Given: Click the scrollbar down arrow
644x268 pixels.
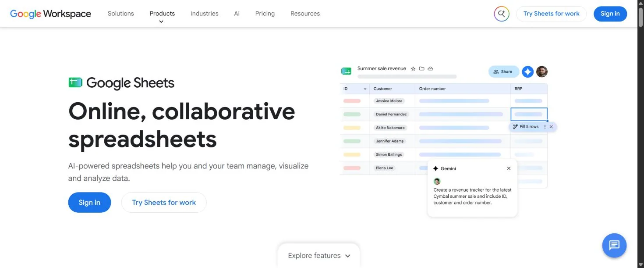Looking at the screenshot, I should [x=640, y=265].
